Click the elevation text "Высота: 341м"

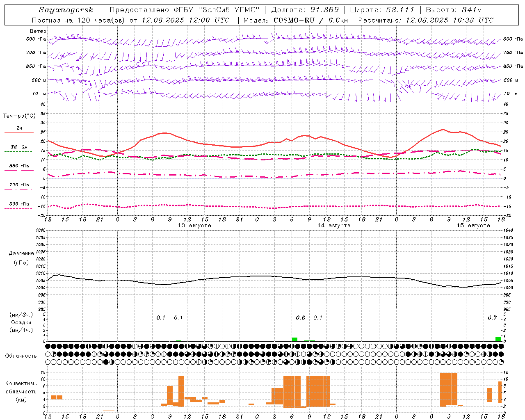[x=454, y=10]
